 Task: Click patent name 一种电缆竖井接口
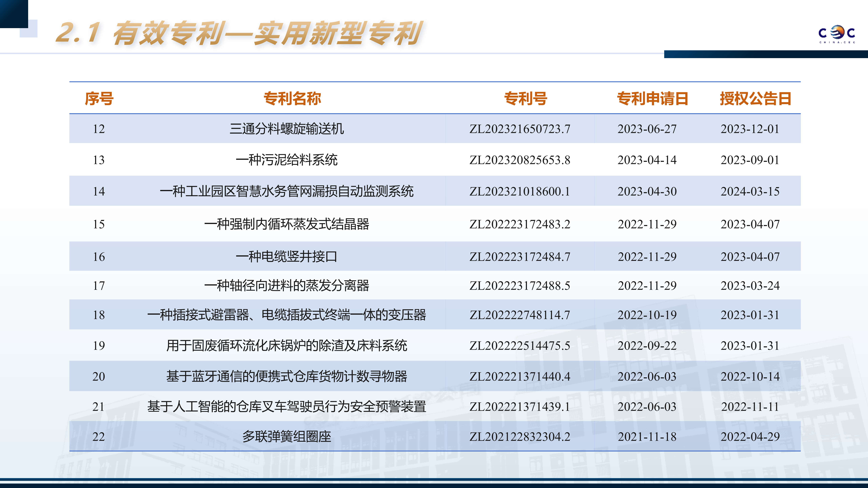tap(287, 257)
